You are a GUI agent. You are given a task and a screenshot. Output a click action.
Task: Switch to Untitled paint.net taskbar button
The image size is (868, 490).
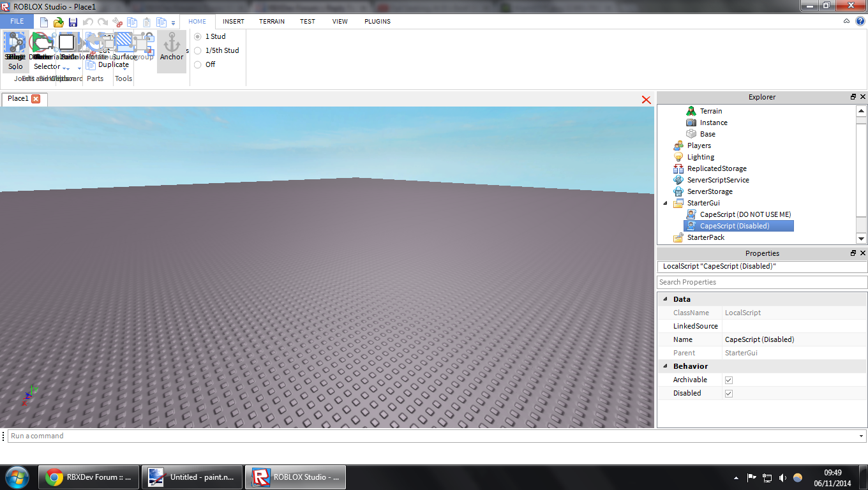coord(191,477)
